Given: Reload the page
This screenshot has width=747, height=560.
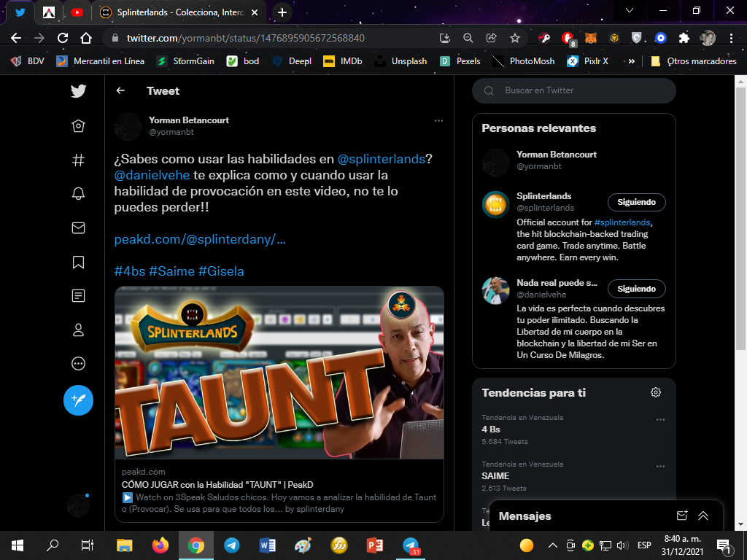Looking at the screenshot, I should tap(63, 38).
